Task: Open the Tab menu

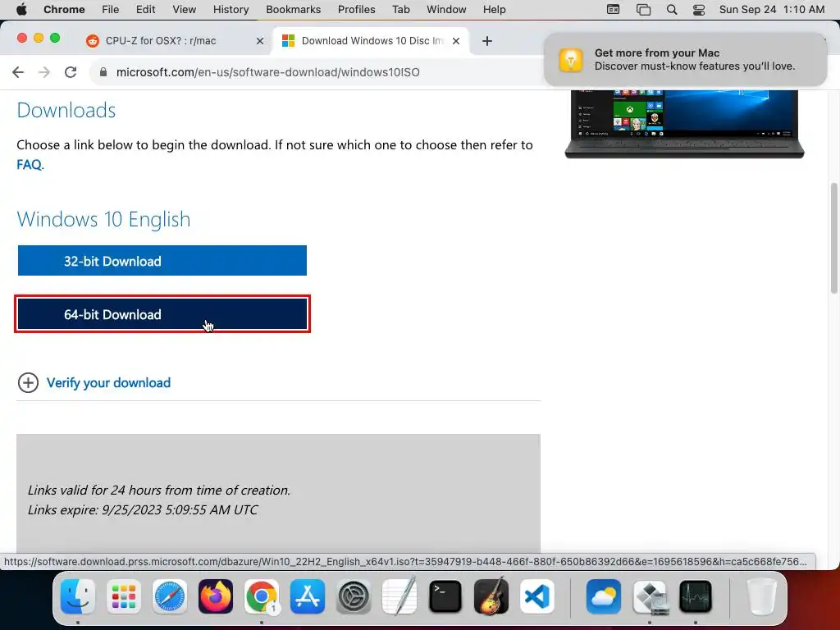Action: [400, 10]
